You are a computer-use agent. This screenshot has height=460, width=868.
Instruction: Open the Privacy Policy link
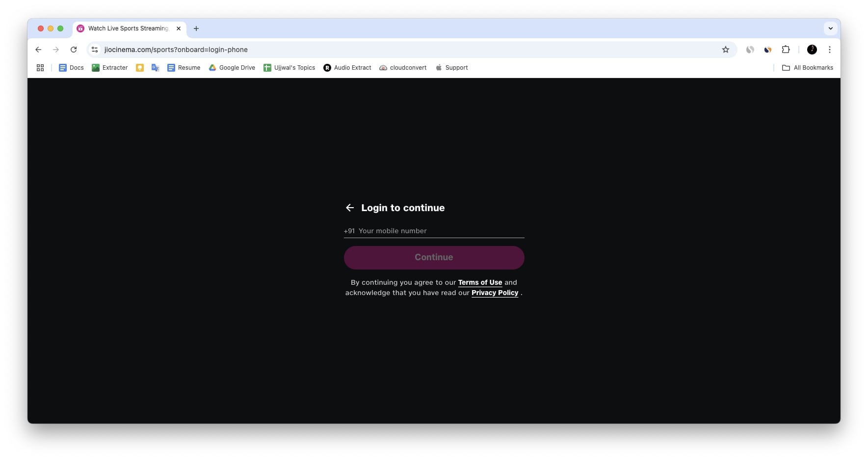(495, 293)
